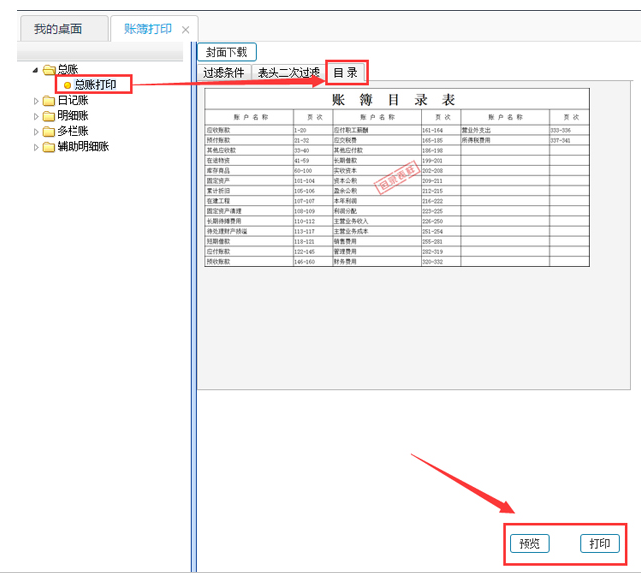Image resolution: width=641 pixels, height=573 pixels.
Task: Switch to the 我的桌面 tab
Action: point(64,29)
